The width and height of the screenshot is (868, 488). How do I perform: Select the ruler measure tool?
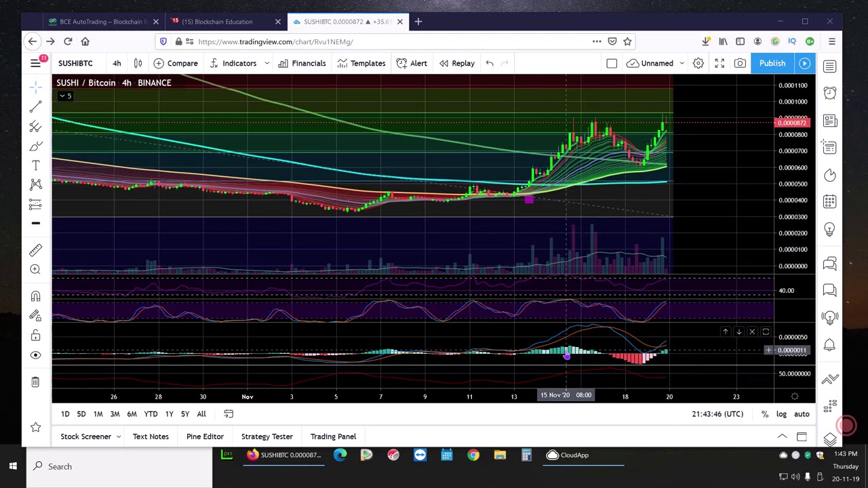[35, 250]
